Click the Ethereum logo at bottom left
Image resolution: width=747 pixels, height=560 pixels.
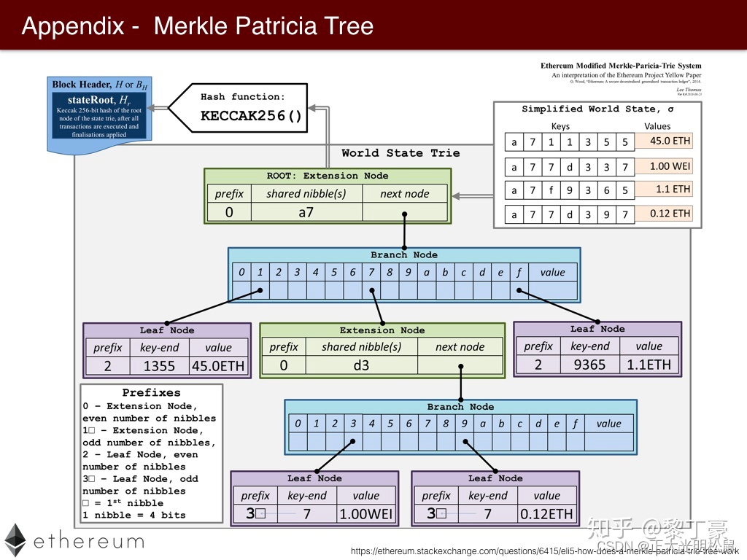point(77,541)
